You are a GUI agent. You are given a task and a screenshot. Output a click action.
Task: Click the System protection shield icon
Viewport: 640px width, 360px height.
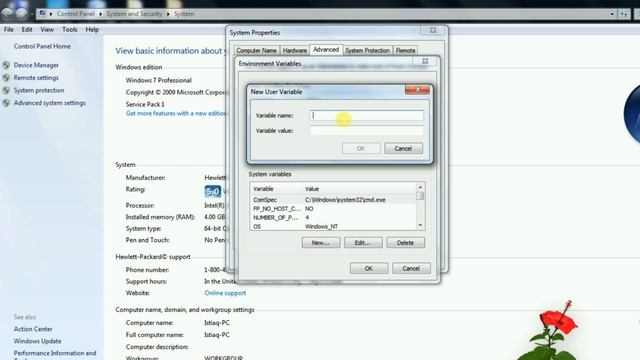click(x=6, y=90)
